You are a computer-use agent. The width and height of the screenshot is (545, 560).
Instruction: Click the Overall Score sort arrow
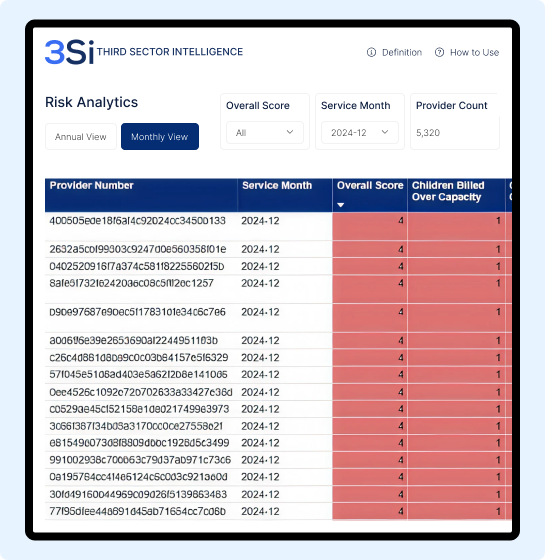(341, 205)
